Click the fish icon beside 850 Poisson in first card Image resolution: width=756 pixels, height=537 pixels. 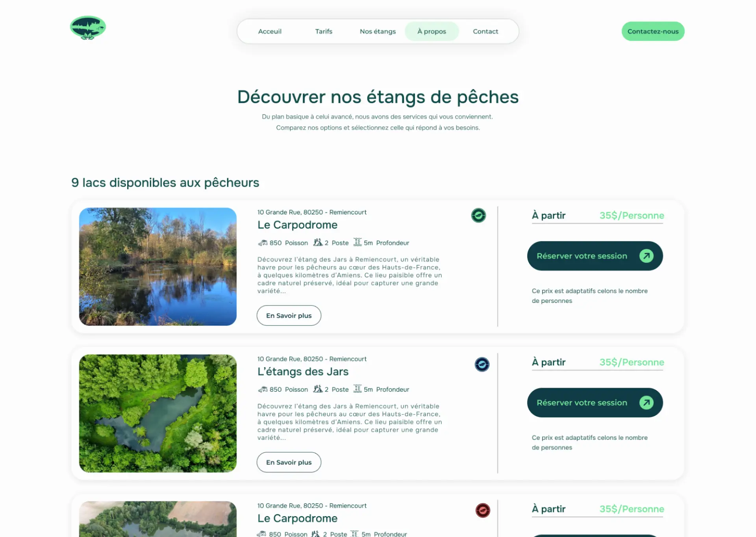263,243
